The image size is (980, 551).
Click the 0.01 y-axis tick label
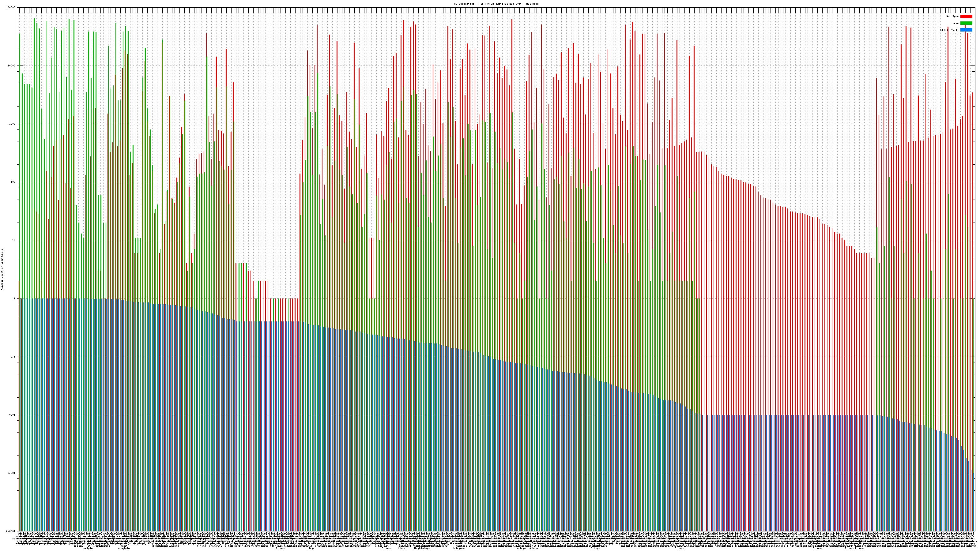(x=13, y=415)
